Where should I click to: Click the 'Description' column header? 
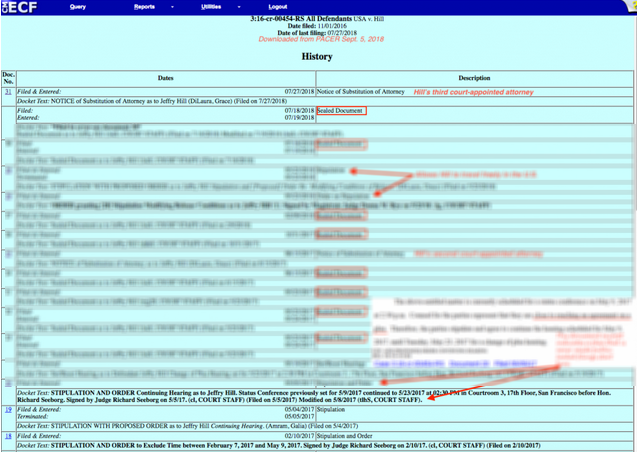coord(474,78)
